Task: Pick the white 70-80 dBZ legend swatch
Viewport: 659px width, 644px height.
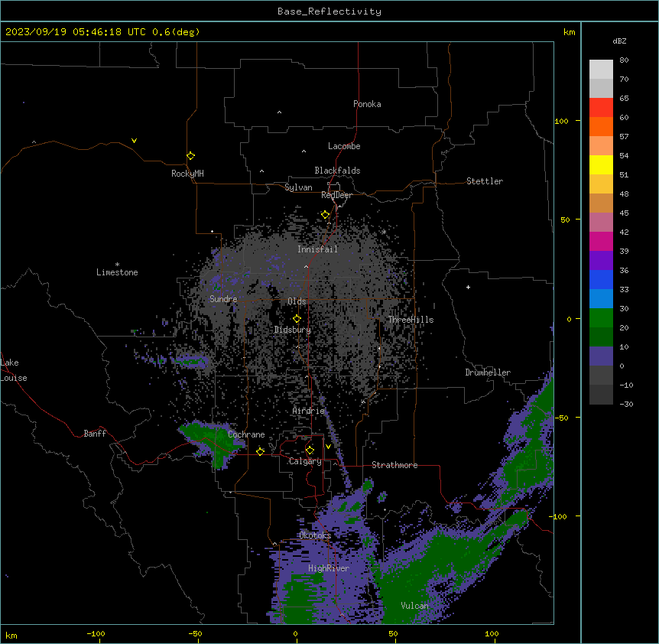Action: tap(601, 70)
